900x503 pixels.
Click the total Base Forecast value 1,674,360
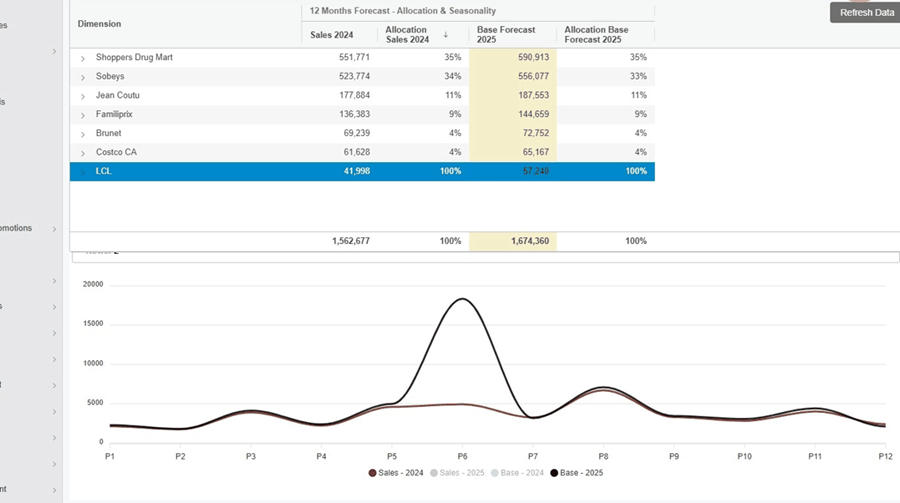[530, 241]
